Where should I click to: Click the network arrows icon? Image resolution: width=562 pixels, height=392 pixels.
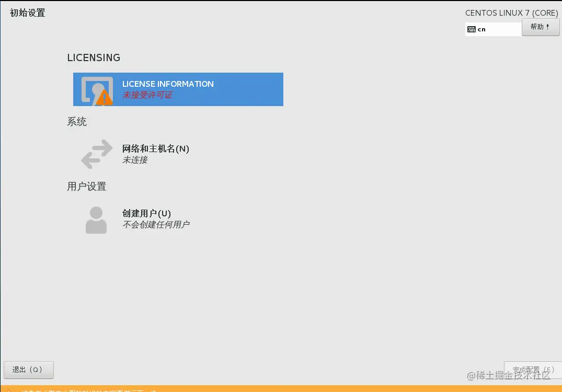[97, 154]
